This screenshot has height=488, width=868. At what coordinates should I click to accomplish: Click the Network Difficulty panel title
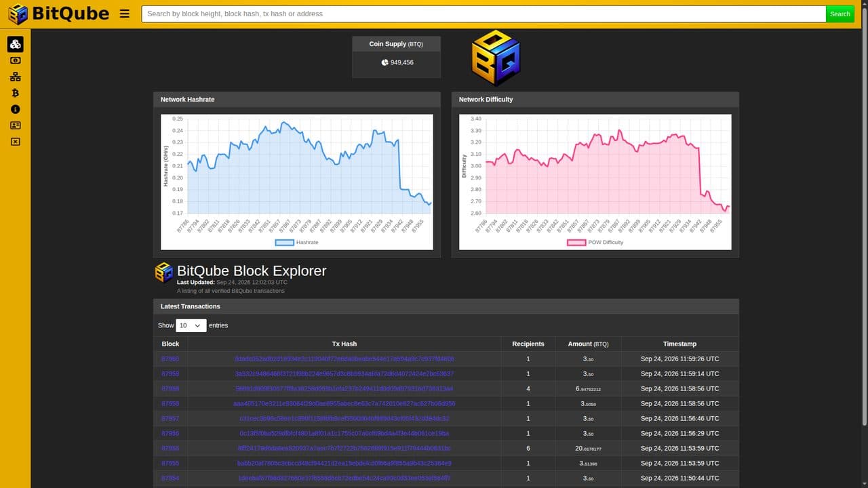click(x=486, y=100)
